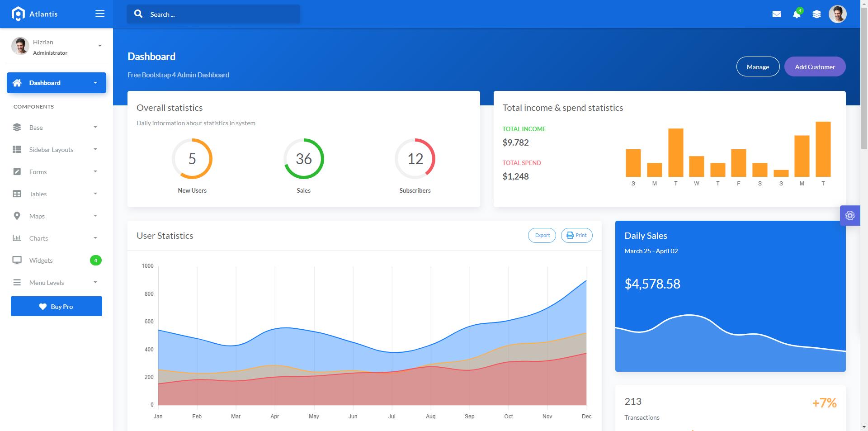The width and height of the screenshot is (868, 431).
Task: Click the search magnifier icon
Action: click(x=138, y=14)
